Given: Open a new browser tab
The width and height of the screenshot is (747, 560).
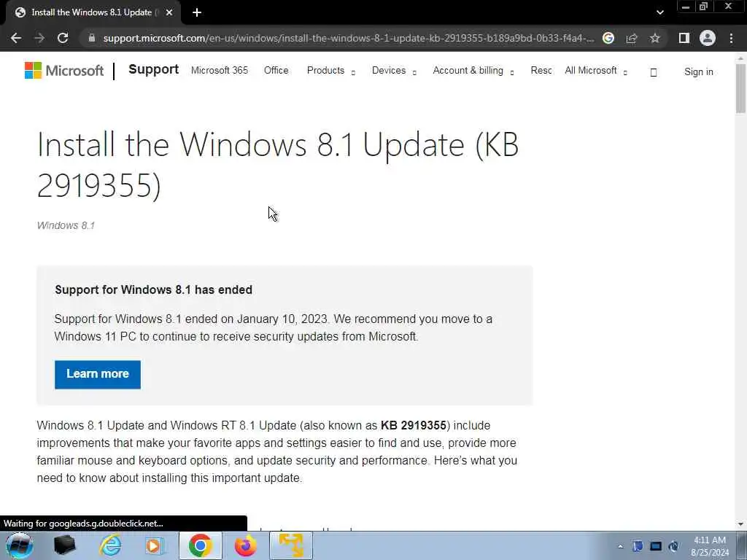Looking at the screenshot, I should tap(197, 12).
